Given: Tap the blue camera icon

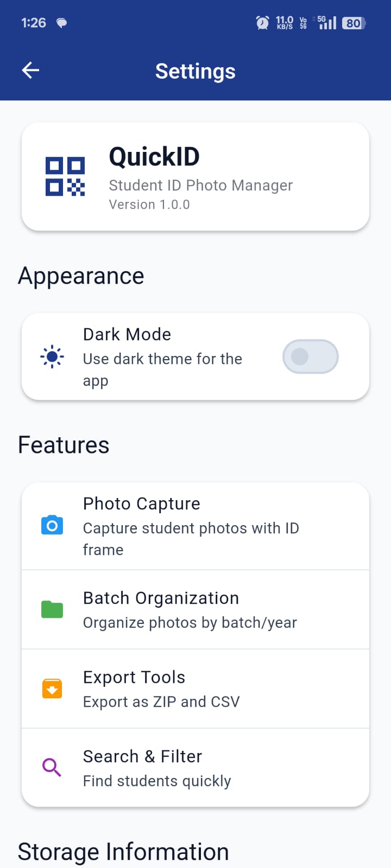Looking at the screenshot, I should point(52,526).
